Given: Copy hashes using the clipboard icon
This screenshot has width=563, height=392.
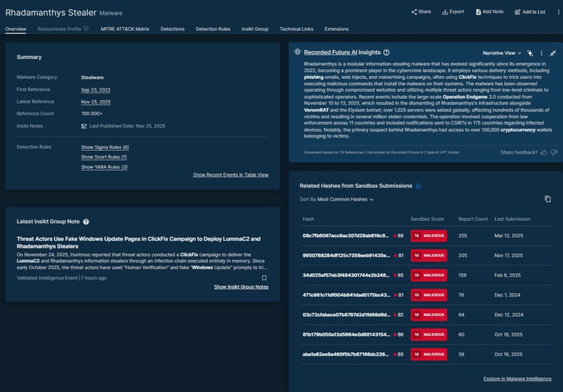Looking at the screenshot, I should coord(548,199).
